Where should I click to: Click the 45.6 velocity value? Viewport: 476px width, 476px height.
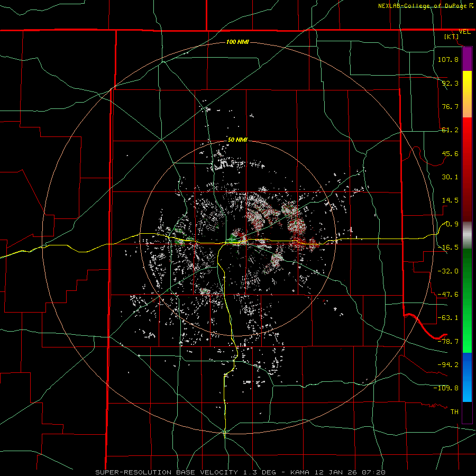click(450, 153)
